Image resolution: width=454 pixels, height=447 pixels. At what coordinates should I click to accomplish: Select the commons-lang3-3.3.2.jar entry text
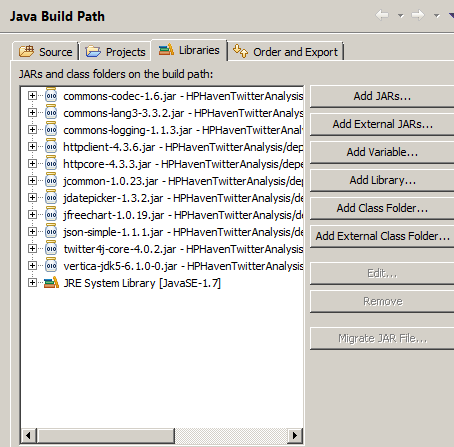point(183,113)
